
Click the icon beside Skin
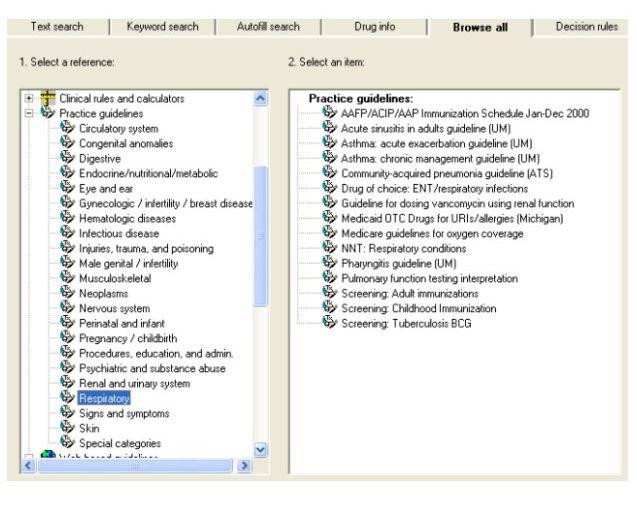pos(67,428)
